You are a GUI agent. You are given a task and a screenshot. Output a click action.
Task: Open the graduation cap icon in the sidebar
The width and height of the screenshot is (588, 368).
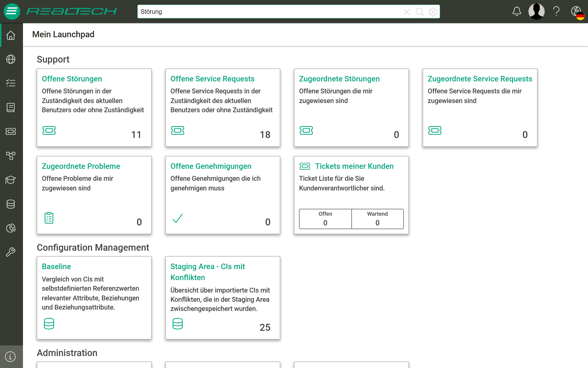coord(11,180)
